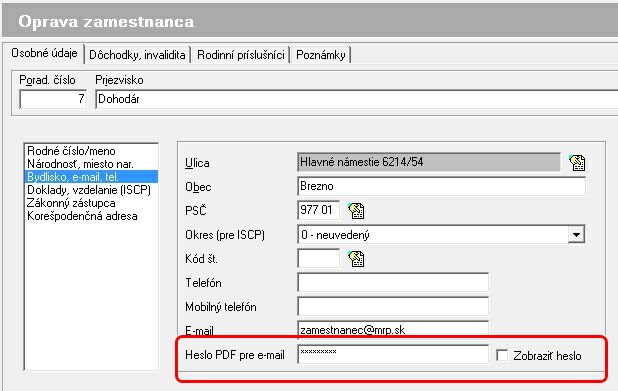Click the empty Kód št. field

[x=318, y=258]
